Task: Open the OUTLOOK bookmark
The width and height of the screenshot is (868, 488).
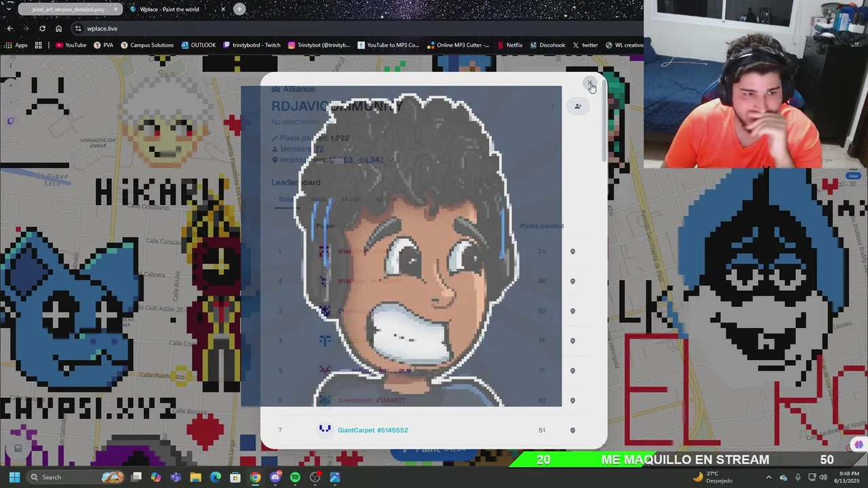Action: (x=198, y=45)
